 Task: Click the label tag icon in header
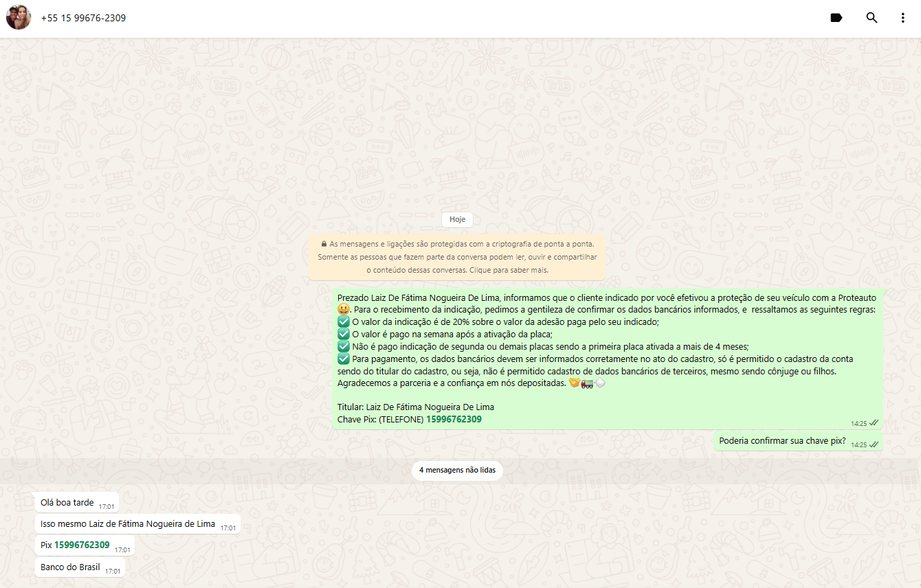coord(836,18)
